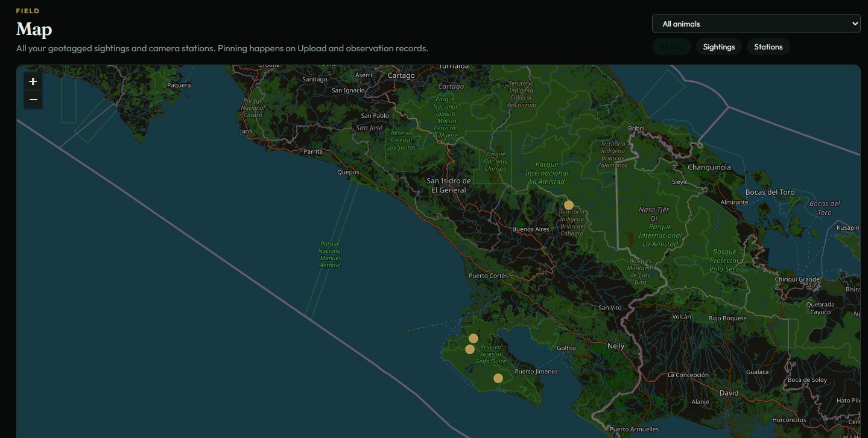Click the Reserva Forestal Los Santos label
The image size is (868, 438).
pyautogui.click(x=401, y=140)
